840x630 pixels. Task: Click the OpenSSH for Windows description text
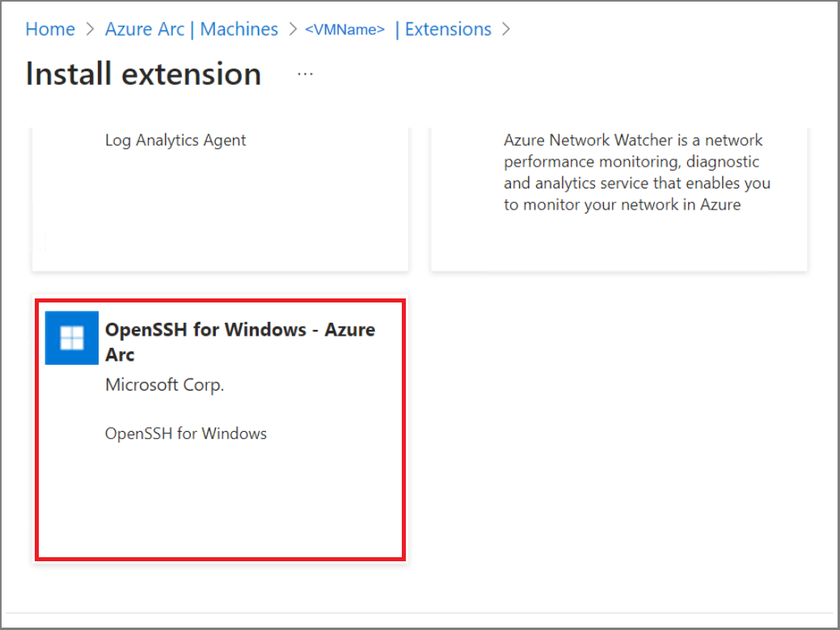pos(186,433)
